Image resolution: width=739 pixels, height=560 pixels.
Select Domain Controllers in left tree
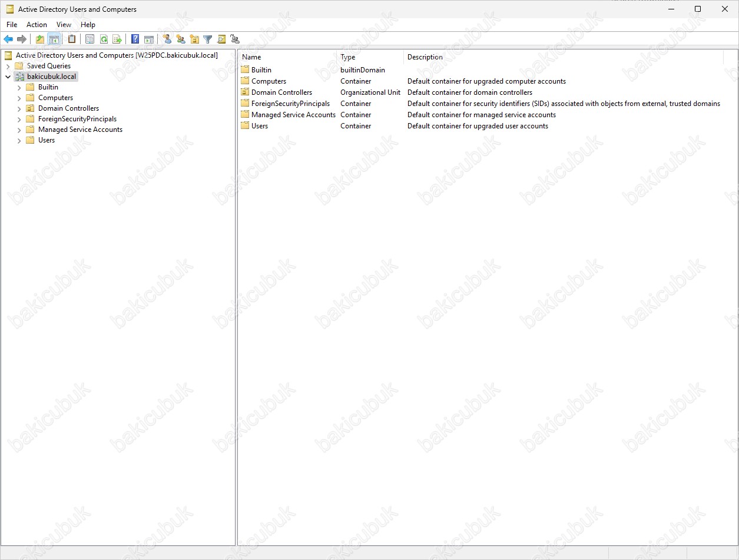point(68,108)
